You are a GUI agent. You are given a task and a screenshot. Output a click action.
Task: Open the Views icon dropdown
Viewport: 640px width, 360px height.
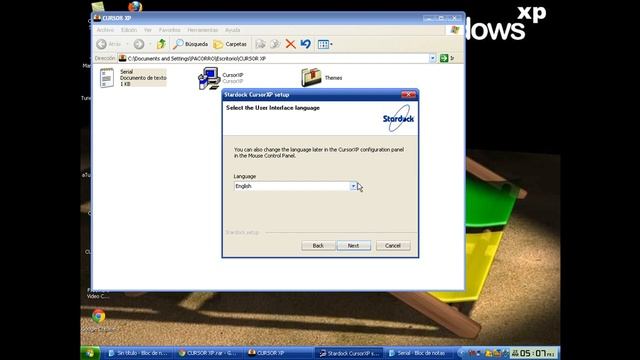coord(325,44)
